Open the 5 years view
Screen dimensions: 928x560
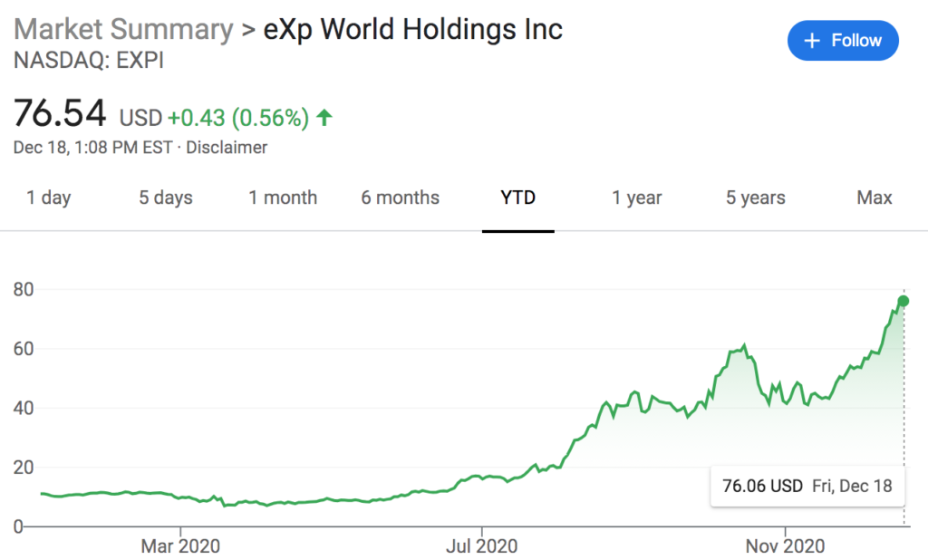tap(755, 198)
